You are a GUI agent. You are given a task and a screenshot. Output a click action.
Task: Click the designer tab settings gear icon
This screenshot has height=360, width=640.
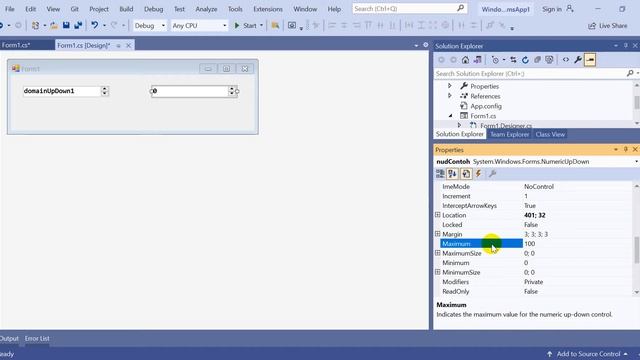(x=426, y=45)
